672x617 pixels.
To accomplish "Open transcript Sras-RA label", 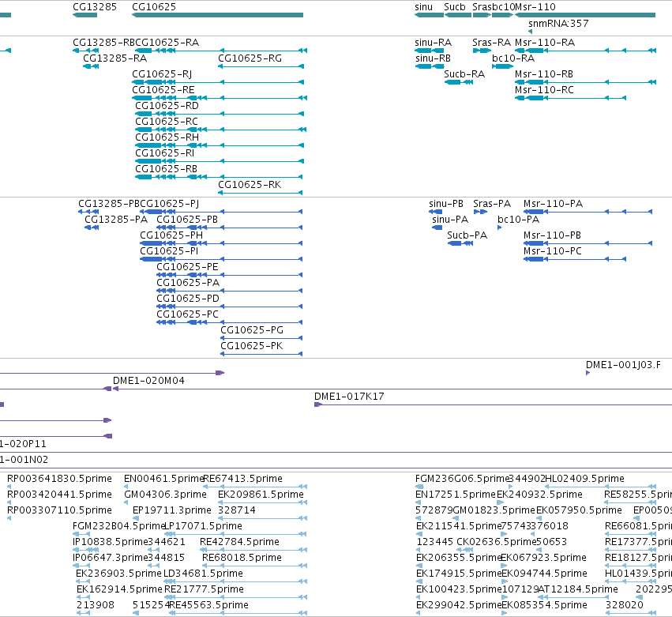I will (491, 43).
